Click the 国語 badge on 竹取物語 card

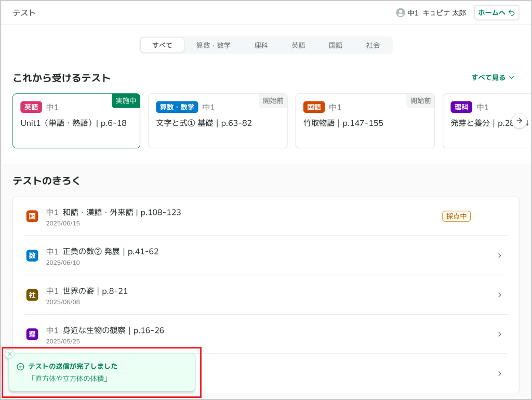point(314,107)
